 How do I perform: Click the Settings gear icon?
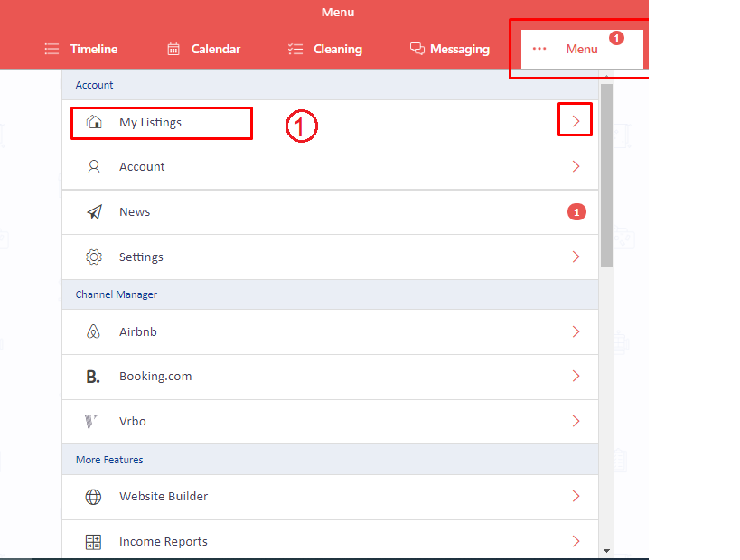point(94,257)
